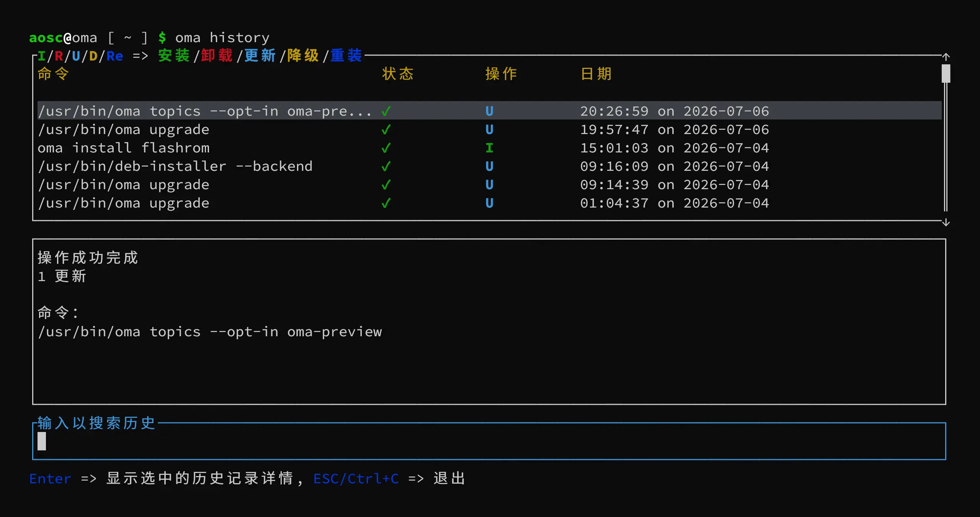Click the checkmark in the 19:57:47 row
This screenshot has width=980, height=517.
(386, 129)
